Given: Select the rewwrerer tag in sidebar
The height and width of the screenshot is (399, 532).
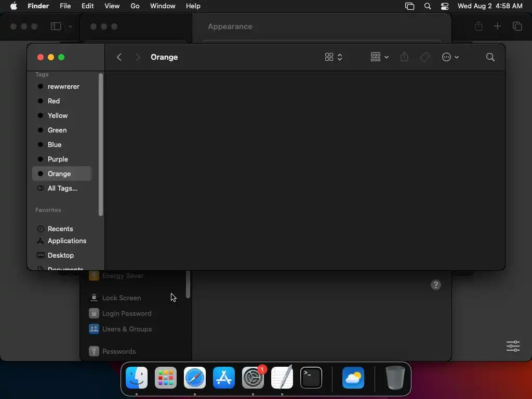Looking at the screenshot, I should (62, 87).
